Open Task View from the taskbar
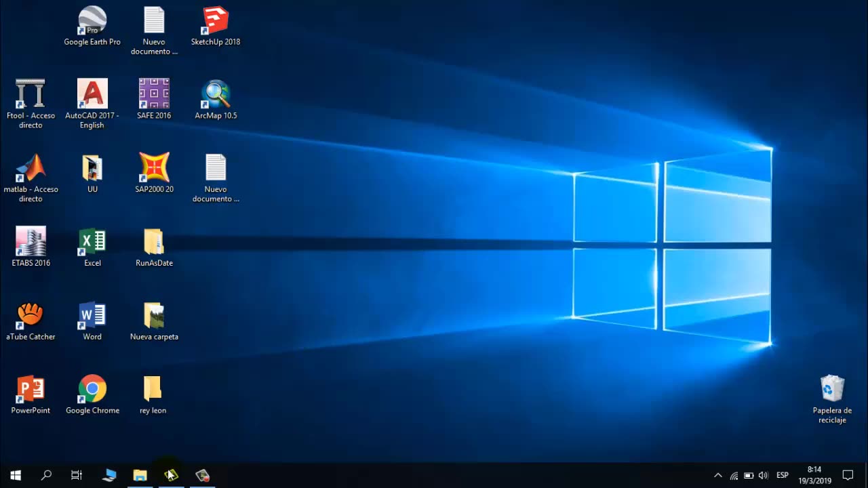 pos(77,475)
